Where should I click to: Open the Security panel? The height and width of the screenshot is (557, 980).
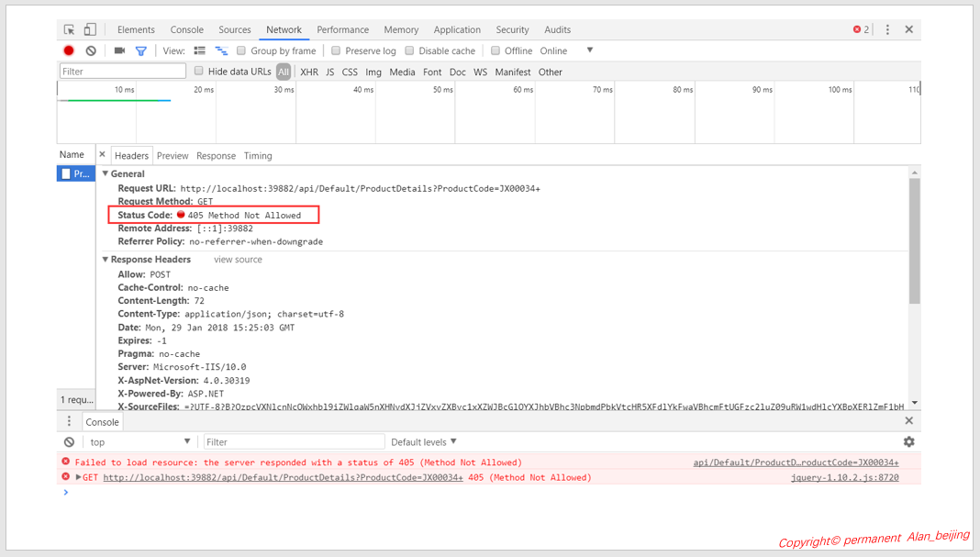(x=513, y=29)
